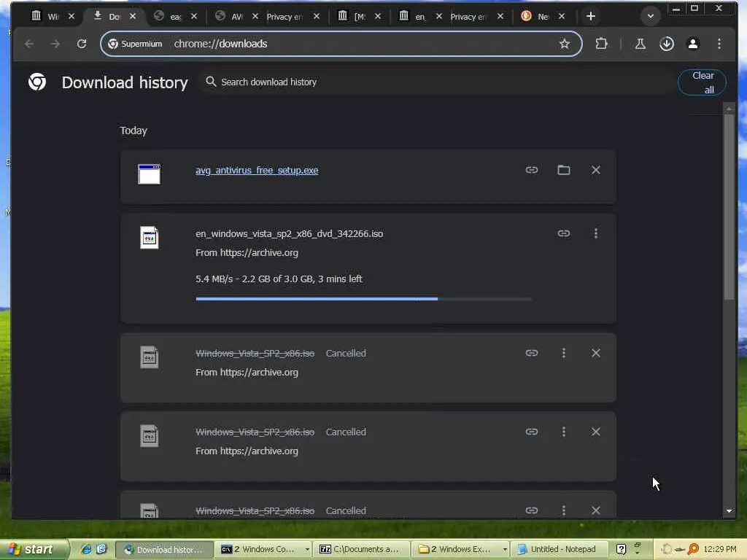Open more actions for en_windows_vista_sp2 iso
The width and height of the screenshot is (747, 560).
point(595,233)
